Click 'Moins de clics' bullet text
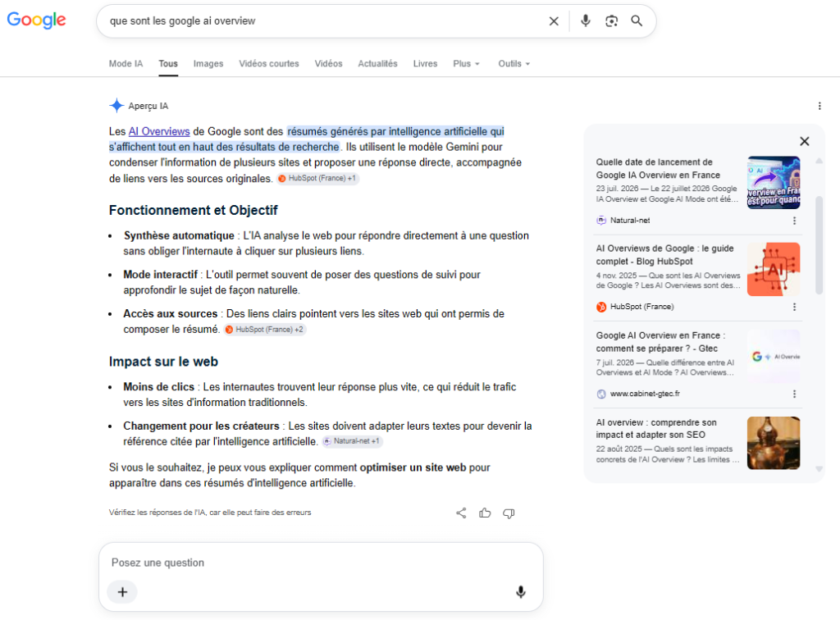The height and width of the screenshot is (620, 840). [158, 386]
